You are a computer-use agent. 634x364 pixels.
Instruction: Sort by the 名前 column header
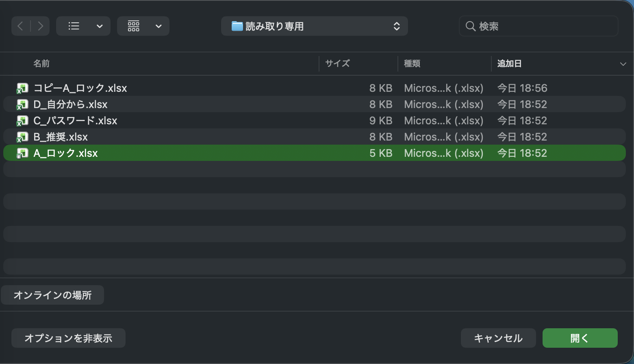pyautogui.click(x=41, y=63)
